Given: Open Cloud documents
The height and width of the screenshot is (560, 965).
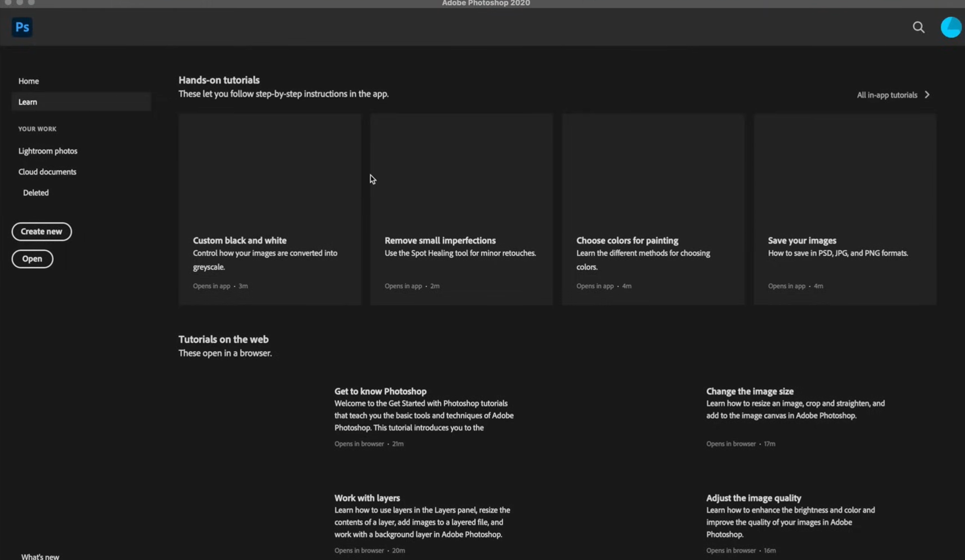Looking at the screenshot, I should pyautogui.click(x=47, y=171).
